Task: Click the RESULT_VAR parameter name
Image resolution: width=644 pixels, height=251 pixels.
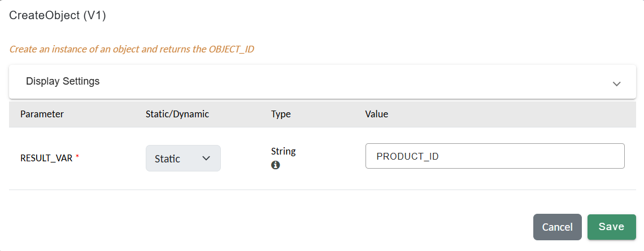Action: [46, 158]
